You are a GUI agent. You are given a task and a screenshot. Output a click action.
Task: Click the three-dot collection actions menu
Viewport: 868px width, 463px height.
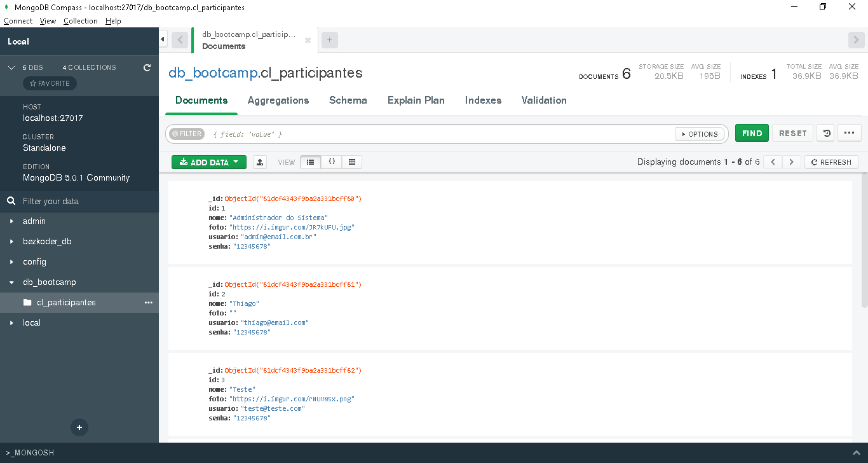149,302
